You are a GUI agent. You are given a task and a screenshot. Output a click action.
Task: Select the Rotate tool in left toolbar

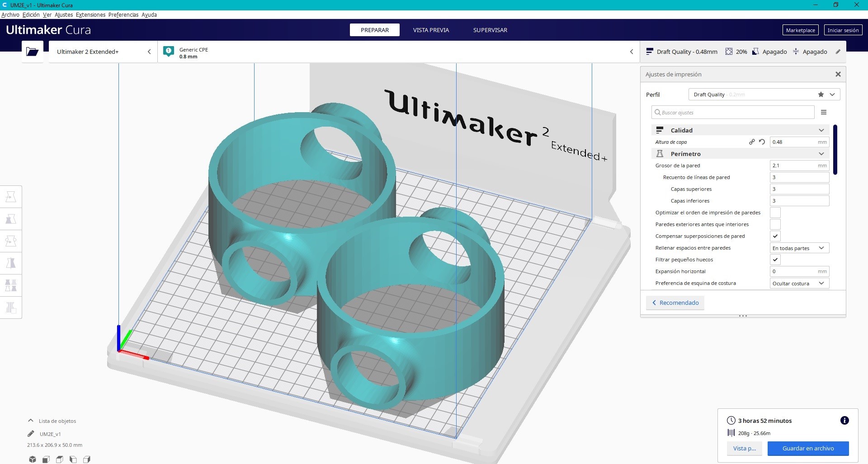(x=11, y=241)
